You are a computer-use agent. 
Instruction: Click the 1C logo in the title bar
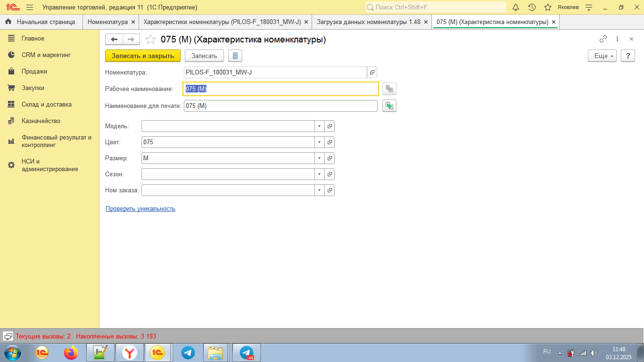pyautogui.click(x=12, y=8)
